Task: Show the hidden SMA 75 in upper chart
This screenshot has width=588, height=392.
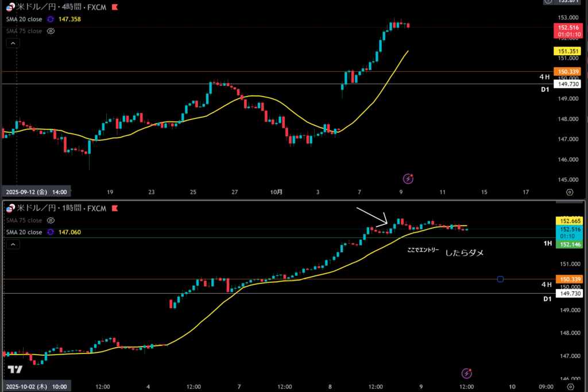Action: [51, 31]
